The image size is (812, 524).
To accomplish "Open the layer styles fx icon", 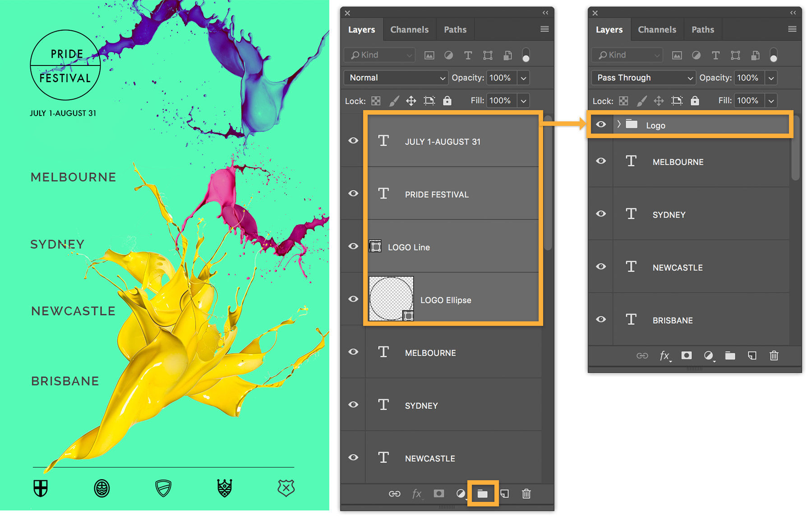I will [416, 493].
